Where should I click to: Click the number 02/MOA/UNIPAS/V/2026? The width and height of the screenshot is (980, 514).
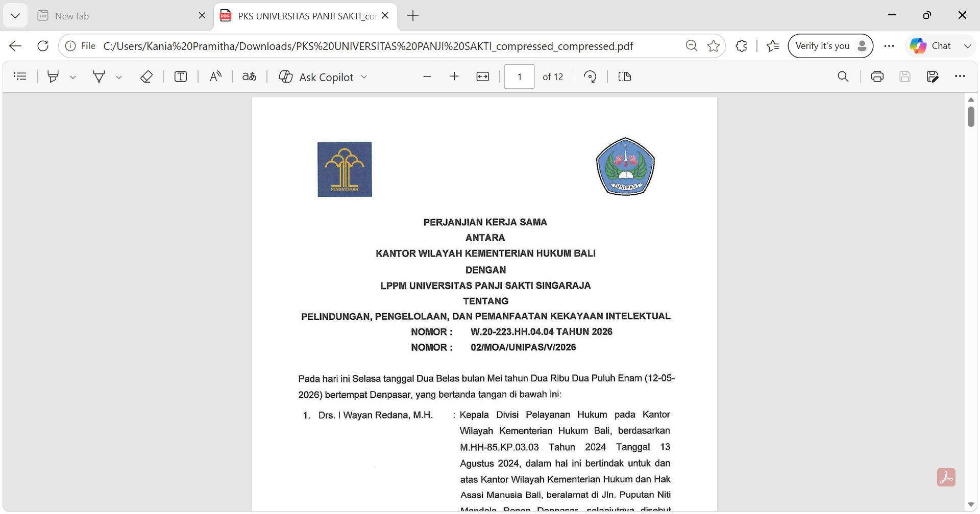click(523, 348)
